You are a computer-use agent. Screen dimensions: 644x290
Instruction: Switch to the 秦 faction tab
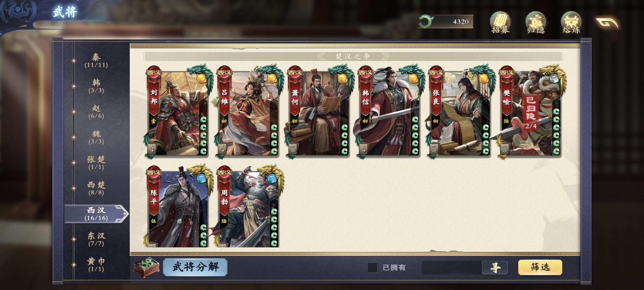pos(96,61)
